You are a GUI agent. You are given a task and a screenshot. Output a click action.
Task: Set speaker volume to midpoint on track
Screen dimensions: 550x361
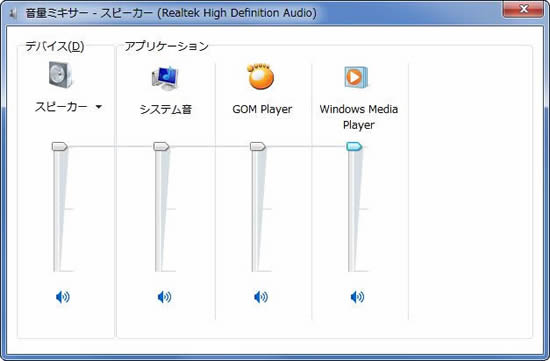point(57,209)
